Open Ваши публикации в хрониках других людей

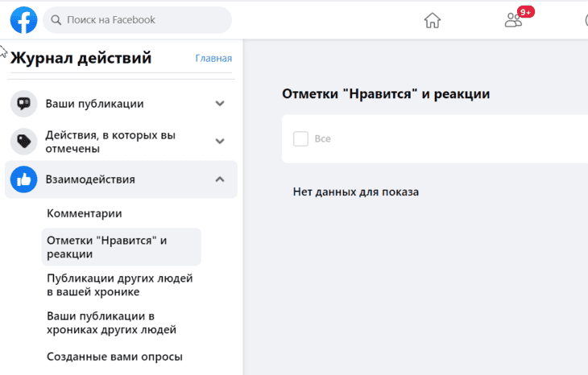111,323
